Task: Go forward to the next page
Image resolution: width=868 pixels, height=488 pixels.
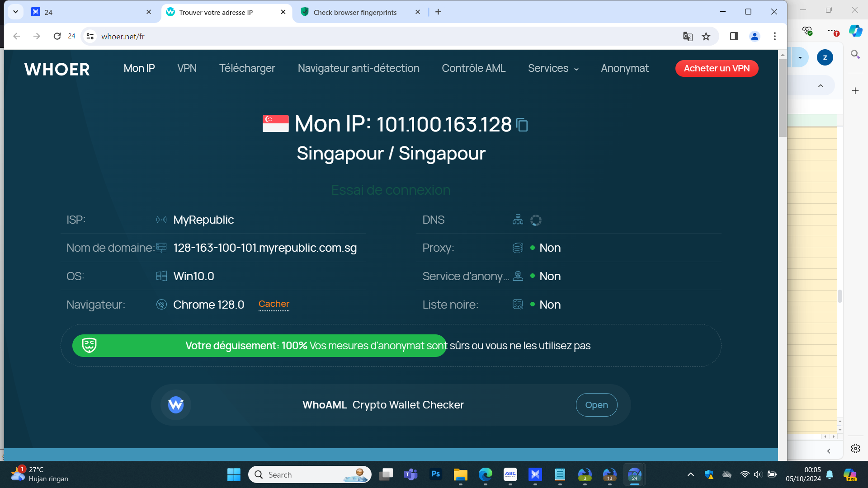Action: click(37, 37)
